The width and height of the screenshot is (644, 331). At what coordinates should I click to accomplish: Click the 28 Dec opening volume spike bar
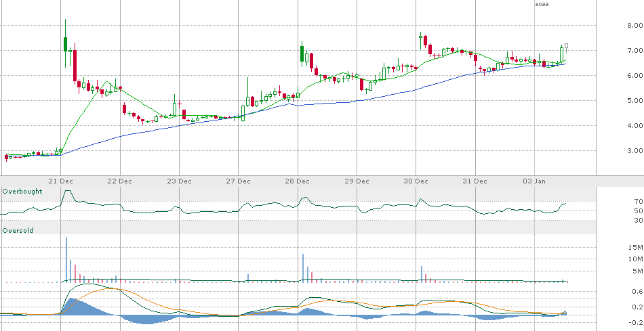point(303,268)
